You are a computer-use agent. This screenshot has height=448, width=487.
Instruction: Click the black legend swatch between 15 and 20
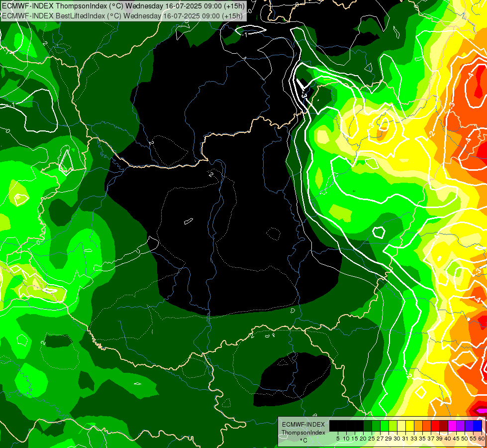(x=359, y=426)
